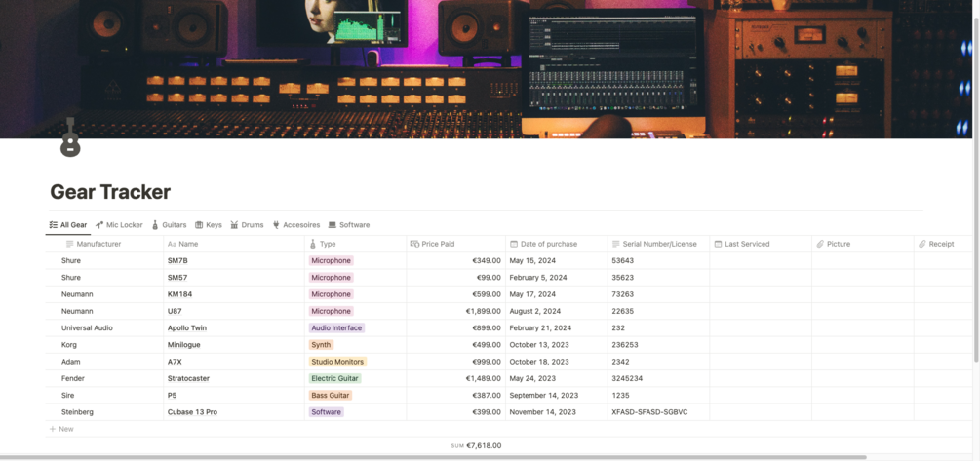
Task: Open Last Serviced column header menu
Action: (761, 244)
